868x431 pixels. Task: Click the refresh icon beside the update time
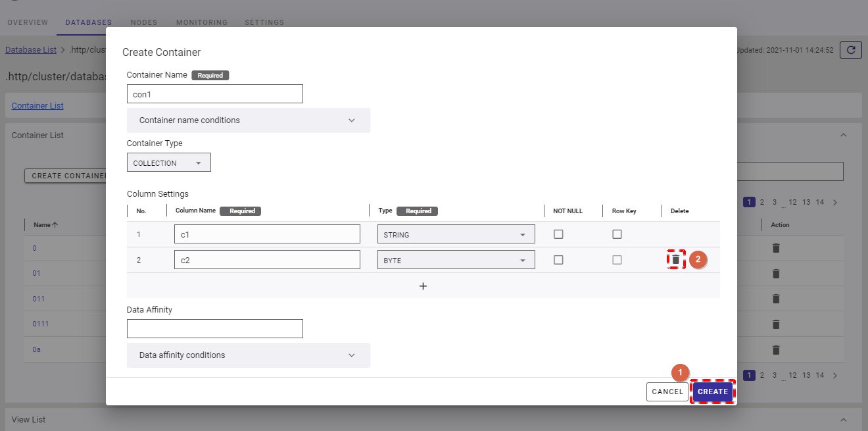point(851,50)
